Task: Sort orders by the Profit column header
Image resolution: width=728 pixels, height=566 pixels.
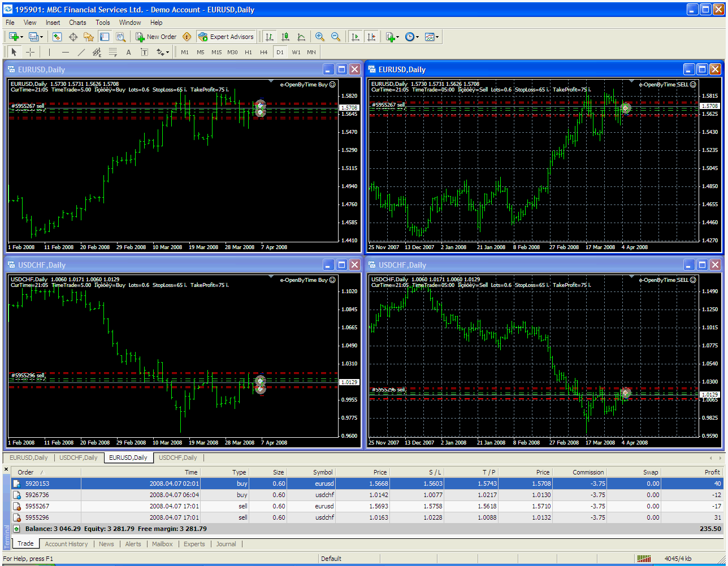Action: [695, 472]
